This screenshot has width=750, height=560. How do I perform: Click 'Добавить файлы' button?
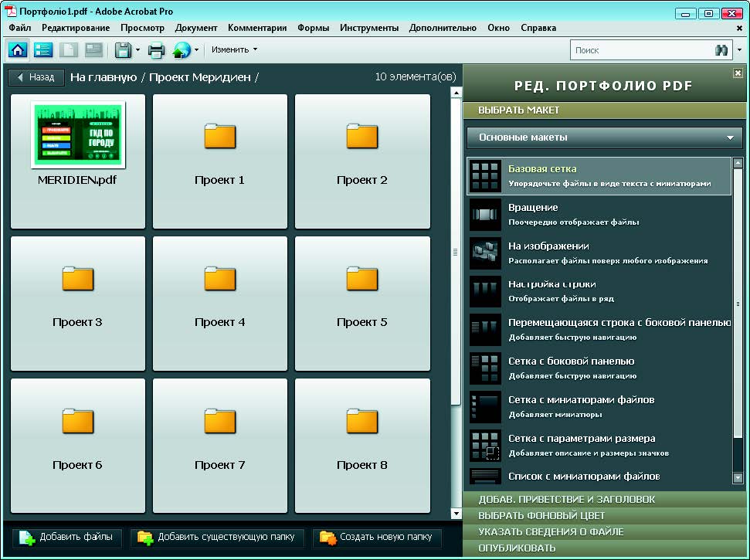67,538
